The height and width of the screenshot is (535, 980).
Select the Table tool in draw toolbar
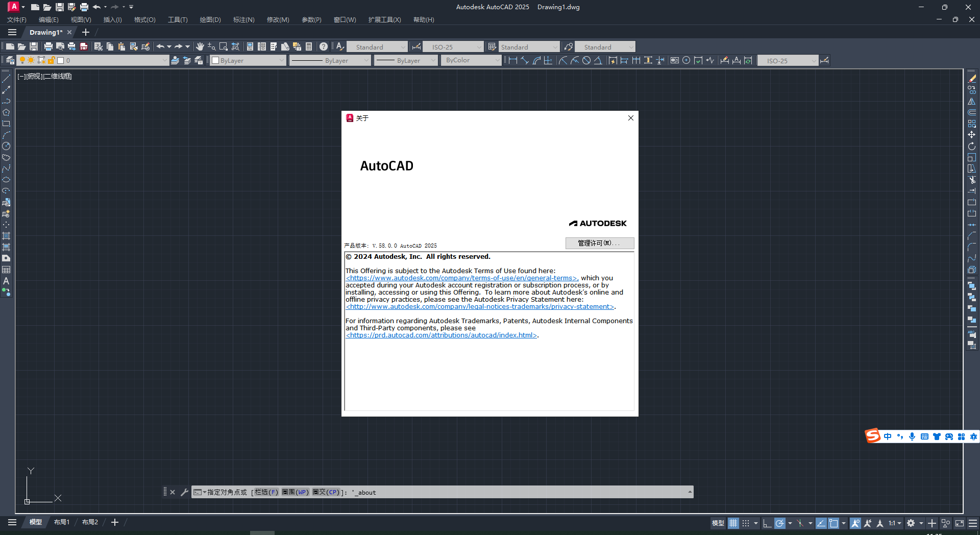(6, 270)
